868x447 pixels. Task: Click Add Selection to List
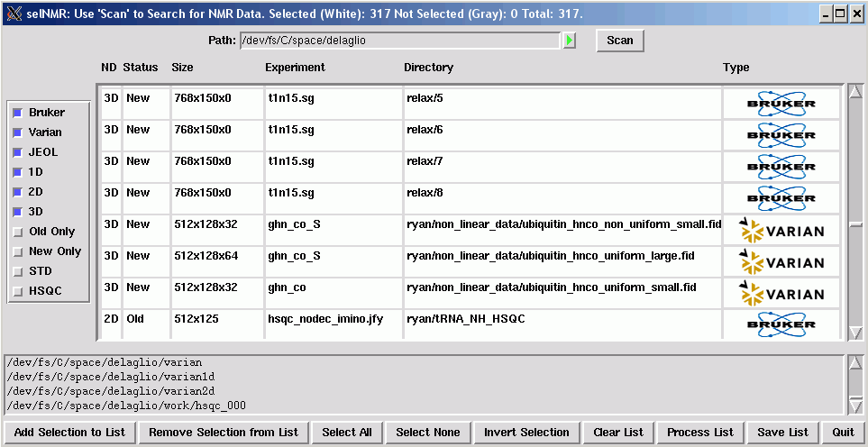(69, 433)
